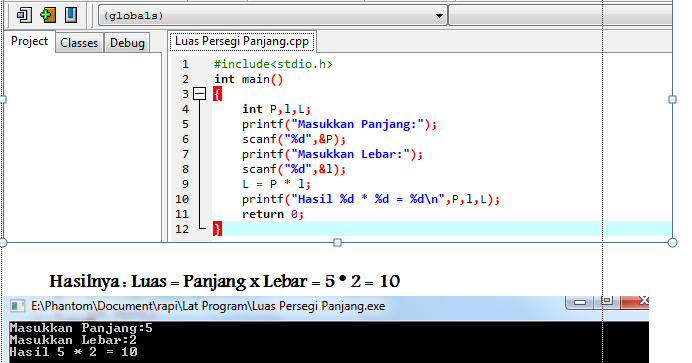
Task: Maximize the Luas Persegi Panjang.exe console window
Action: [x=607, y=302]
